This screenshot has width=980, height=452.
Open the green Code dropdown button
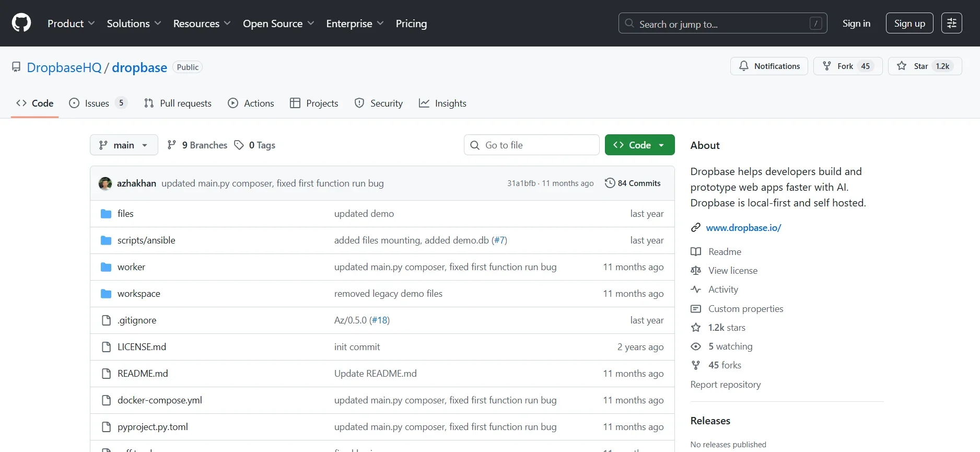tap(639, 145)
